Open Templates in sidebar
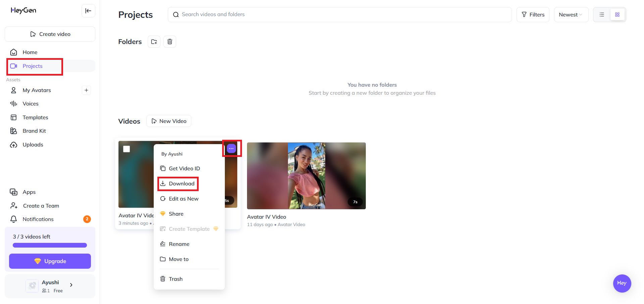Viewport: 644px width, 304px height. (50, 118)
